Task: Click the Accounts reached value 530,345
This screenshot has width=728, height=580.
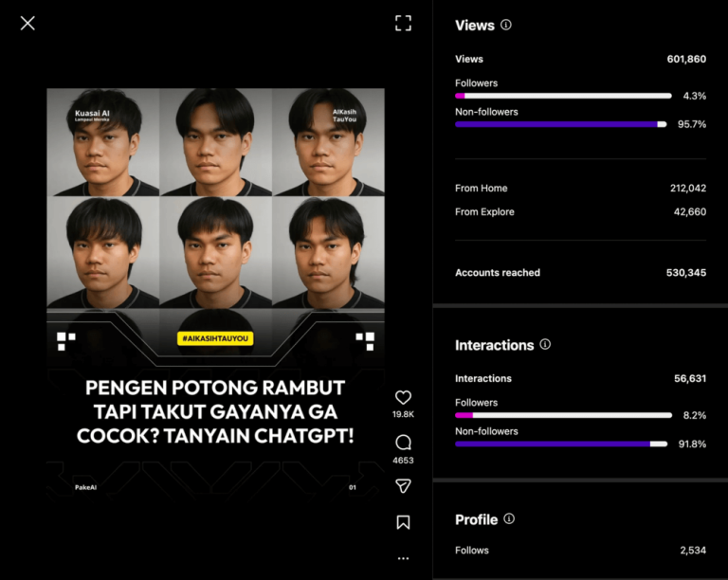Action: (x=685, y=272)
